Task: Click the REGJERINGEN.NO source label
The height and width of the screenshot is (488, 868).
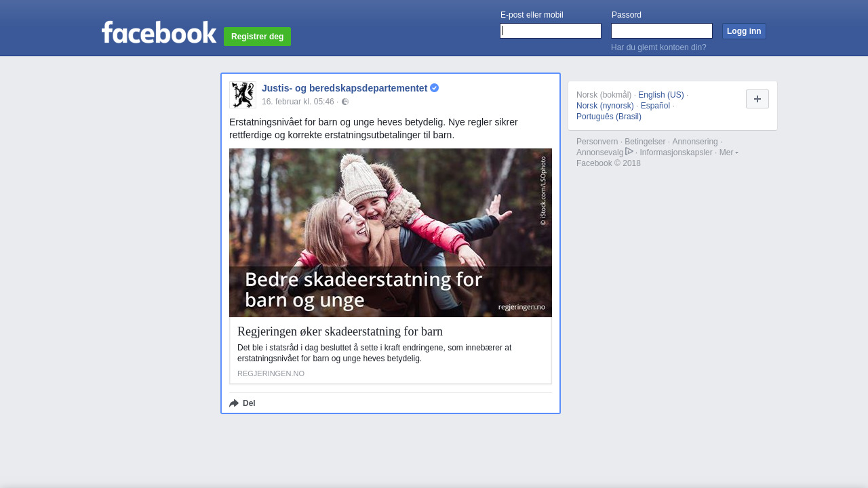Action: [271, 373]
